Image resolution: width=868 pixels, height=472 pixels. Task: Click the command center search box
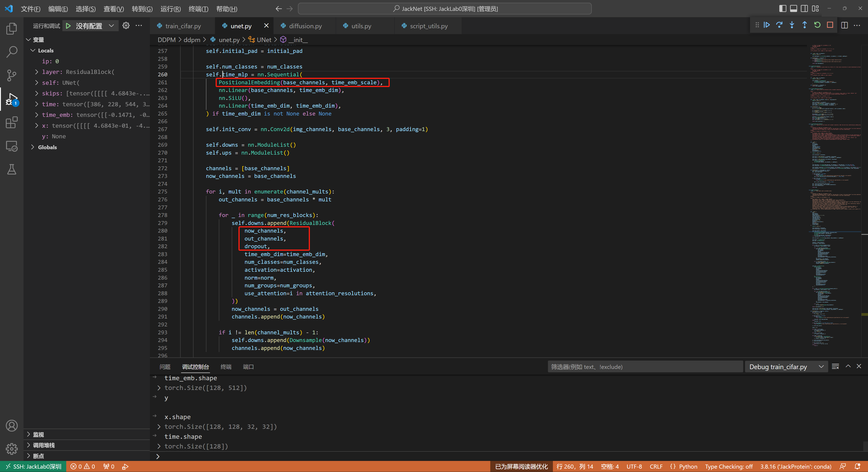tap(444, 9)
